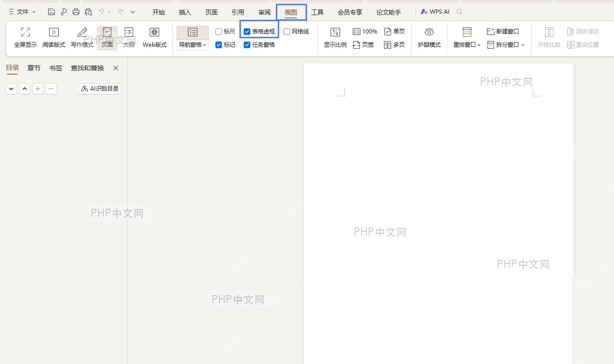Open the 论文助手 thesis assistant tab
614x364 pixels.
pos(389,12)
